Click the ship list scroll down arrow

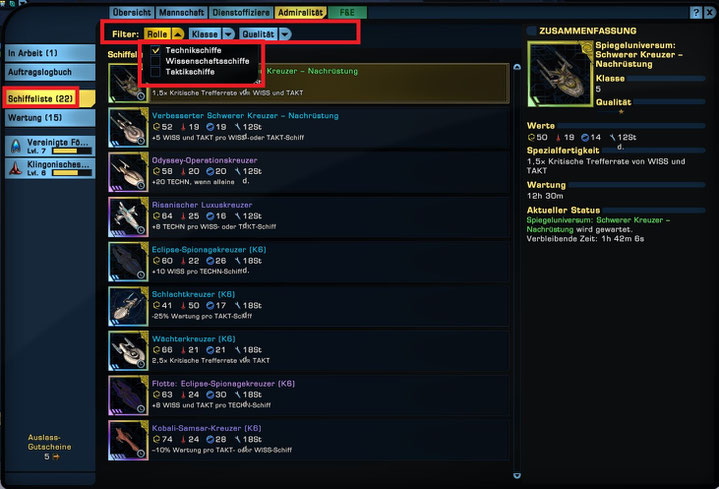pos(517,476)
